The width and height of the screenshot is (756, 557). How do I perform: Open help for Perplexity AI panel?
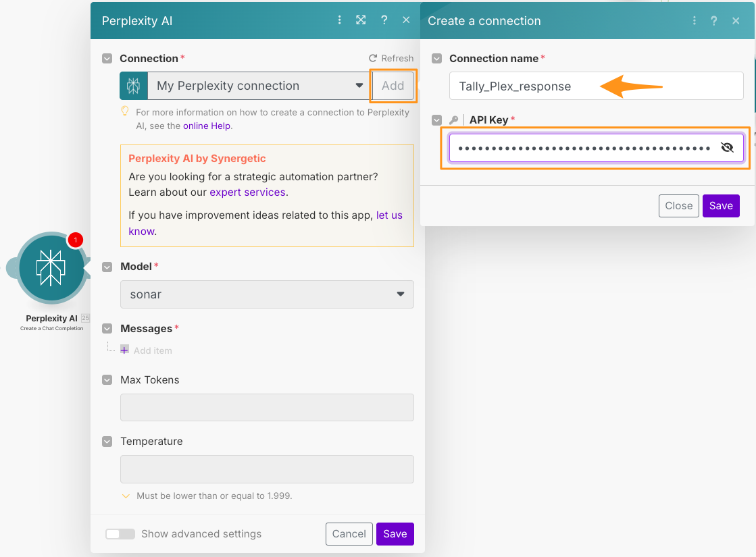click(384, 20)
